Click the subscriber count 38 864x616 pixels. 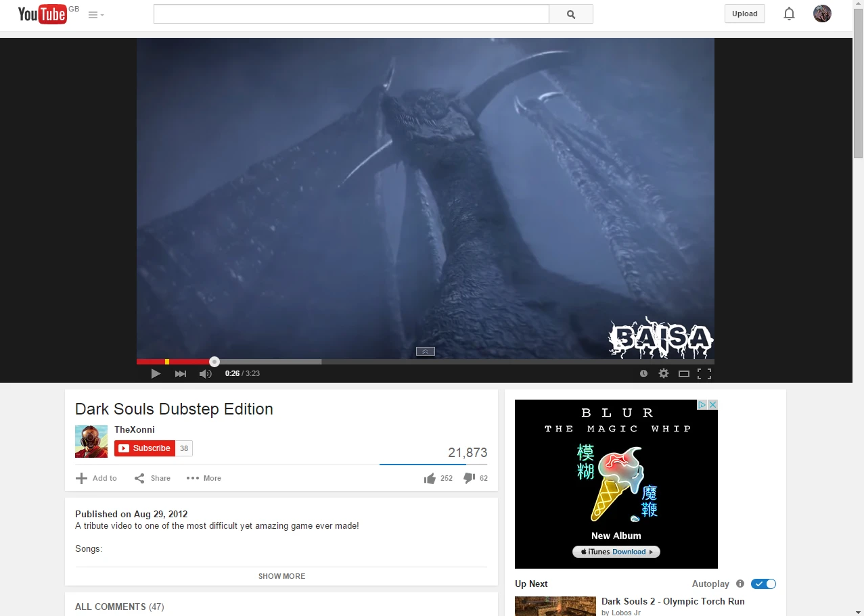point(184,448)
